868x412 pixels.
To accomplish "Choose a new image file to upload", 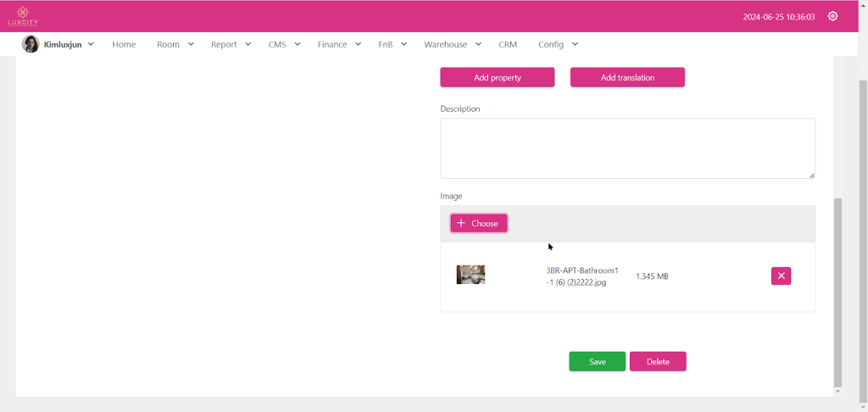I will click(479, 223).
